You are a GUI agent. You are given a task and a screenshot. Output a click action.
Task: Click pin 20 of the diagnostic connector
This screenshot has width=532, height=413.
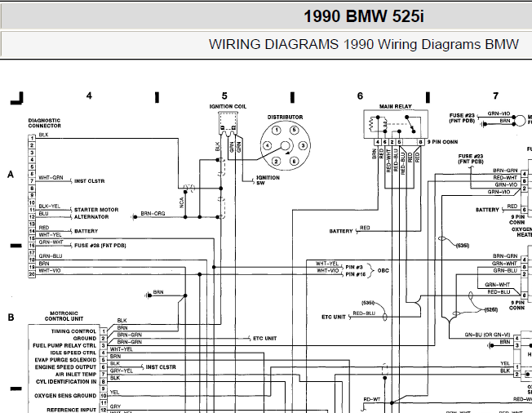click(32, 274)
